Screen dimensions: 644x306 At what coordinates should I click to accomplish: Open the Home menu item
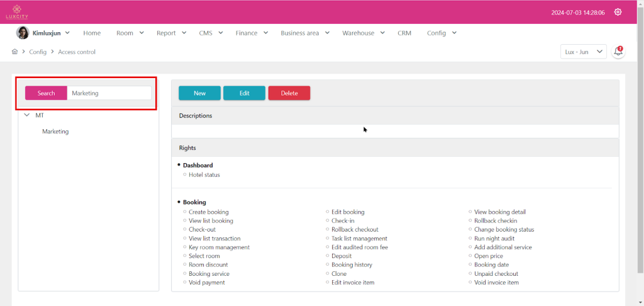92,33
